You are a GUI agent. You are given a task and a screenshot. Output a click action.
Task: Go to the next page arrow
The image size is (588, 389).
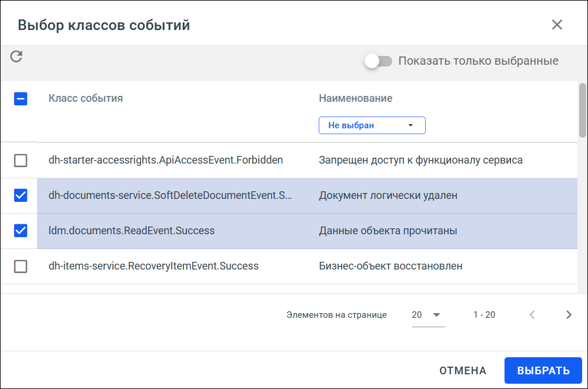569,315
